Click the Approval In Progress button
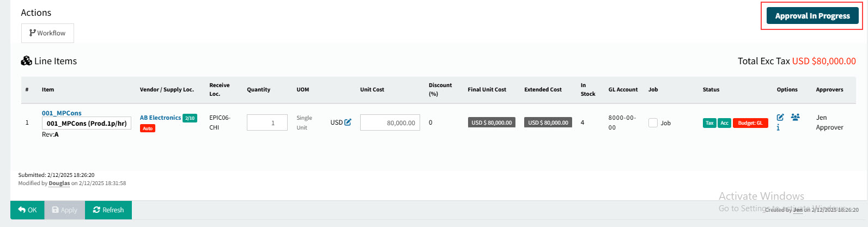 (812, 16)
